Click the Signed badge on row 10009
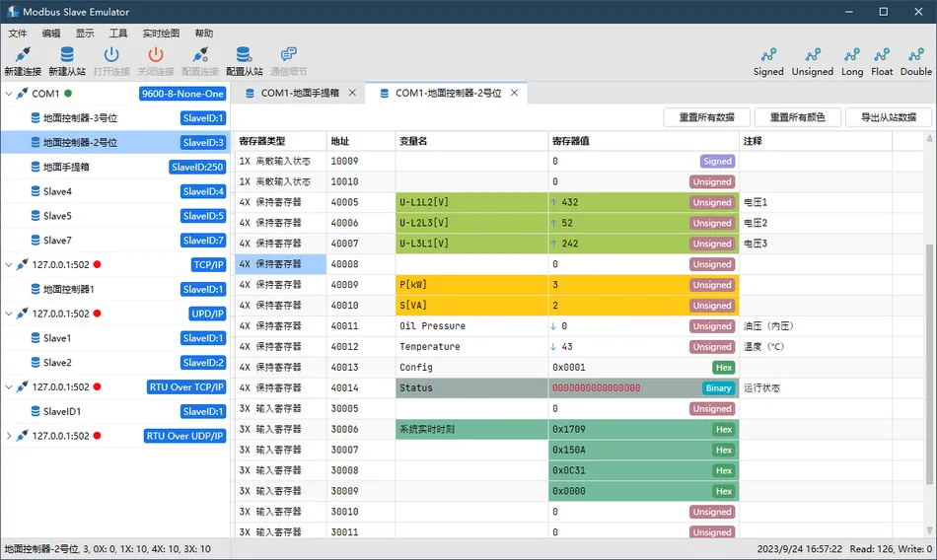This screenshot has width=937, height=560. [717, 161]
